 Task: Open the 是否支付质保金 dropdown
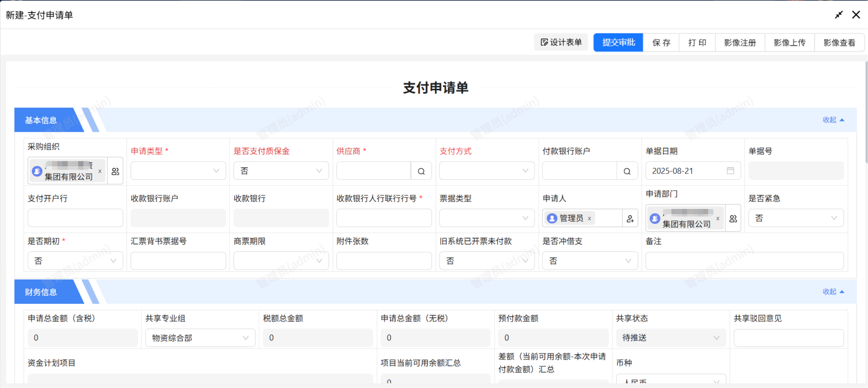(281, 171)
